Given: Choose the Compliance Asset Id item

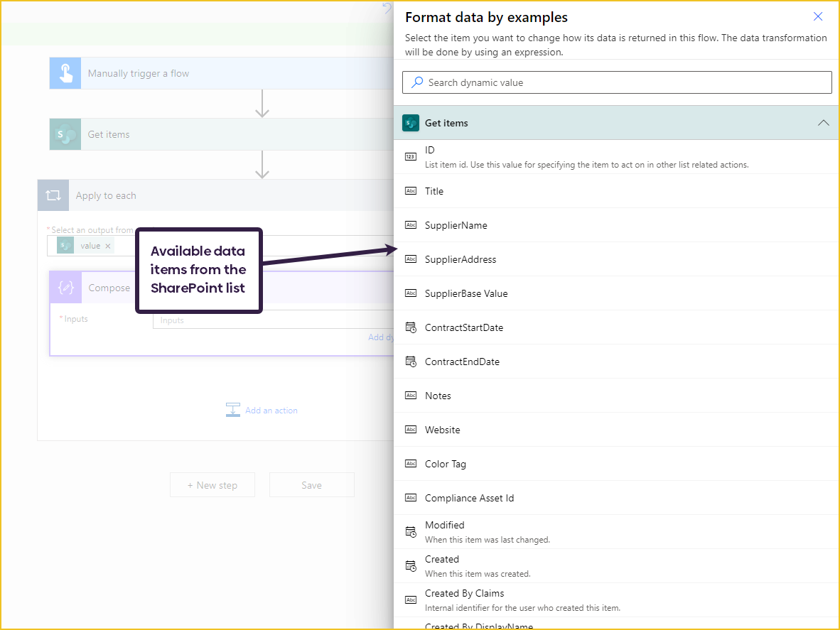Looking at the screenshot, I should [x=616, y=498].
